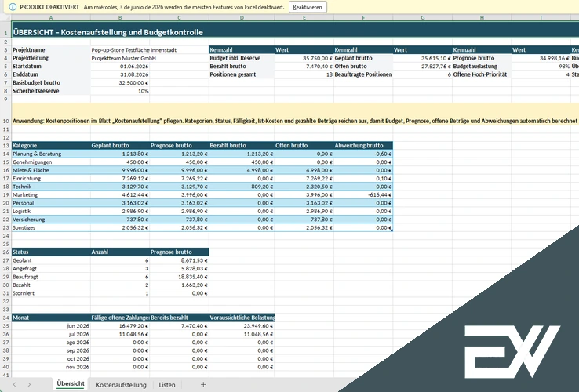The width and height of the screenshot is (579, 392).
Task: Click the info icon beside PRODUKT DEAKTIVIERT
Action: (x=13, y=7)
